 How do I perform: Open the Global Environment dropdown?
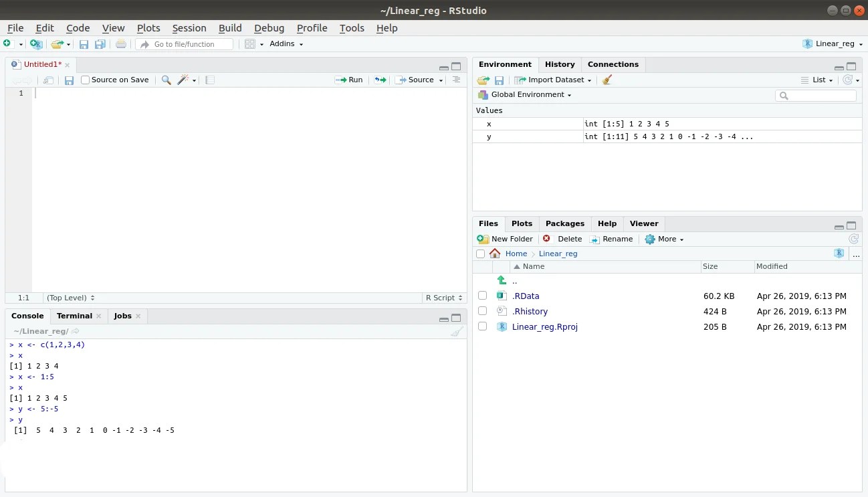coord(524,95)
